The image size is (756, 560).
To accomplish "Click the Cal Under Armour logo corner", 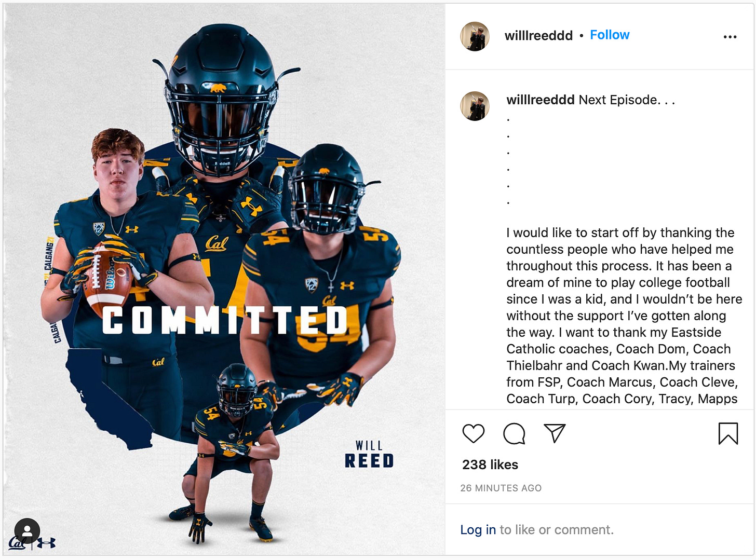I will [32, 543].
